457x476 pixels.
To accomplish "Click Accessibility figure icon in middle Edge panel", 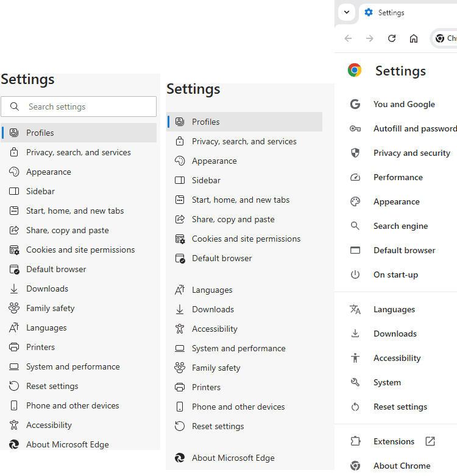I will coord(180,329).
